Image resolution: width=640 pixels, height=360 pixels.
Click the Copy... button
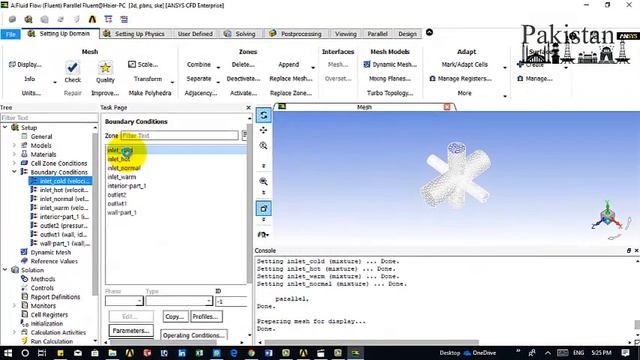175,316
